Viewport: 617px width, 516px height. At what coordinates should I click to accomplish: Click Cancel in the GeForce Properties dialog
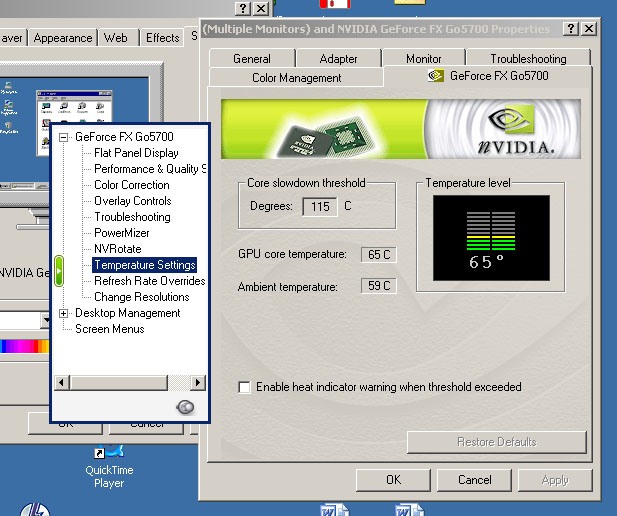coord(474,480)
